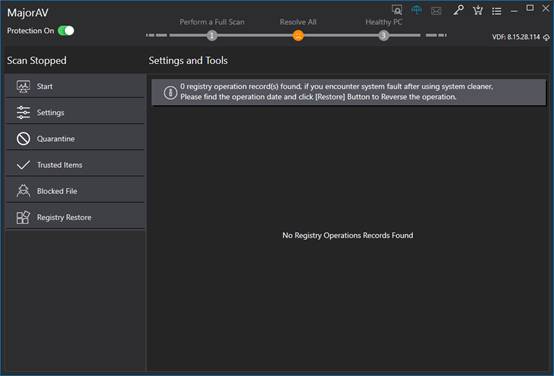Viewport: 554px width, 376px height.
Task: Go to the Quarantine section
Action: point(75,139)
